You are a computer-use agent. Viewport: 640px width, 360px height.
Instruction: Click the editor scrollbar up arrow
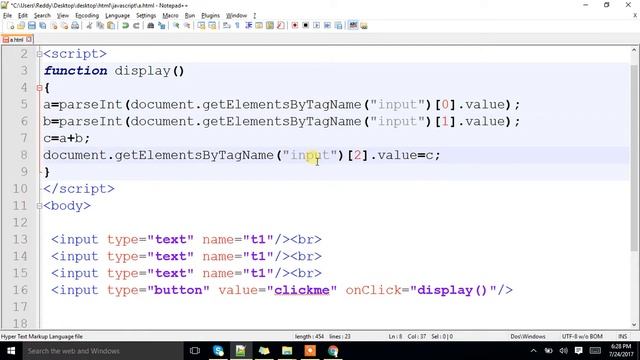(x=634, y=51)
